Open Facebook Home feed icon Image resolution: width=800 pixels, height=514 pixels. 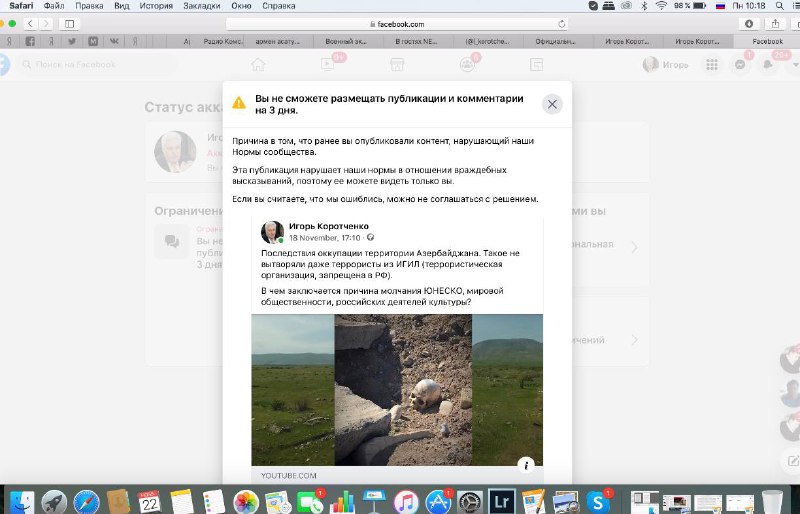(258, 64)
